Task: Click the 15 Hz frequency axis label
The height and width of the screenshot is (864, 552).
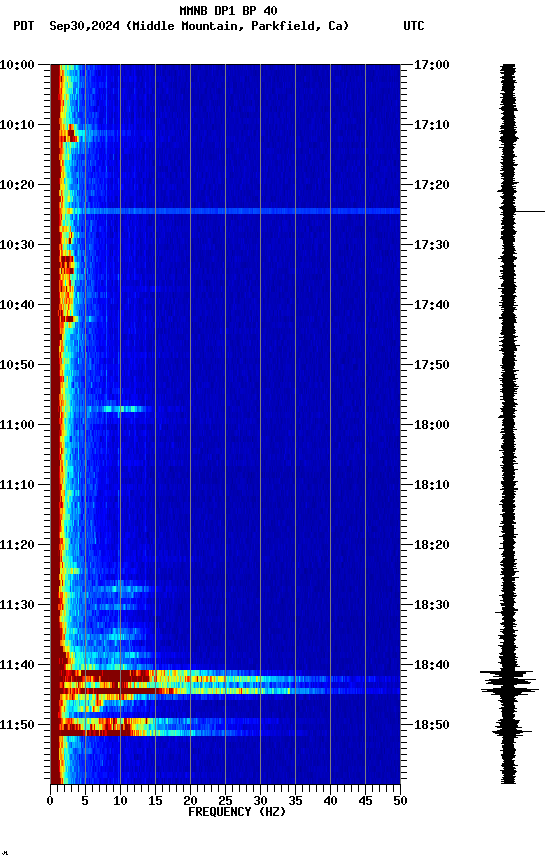Action: (x=155, y=801)
